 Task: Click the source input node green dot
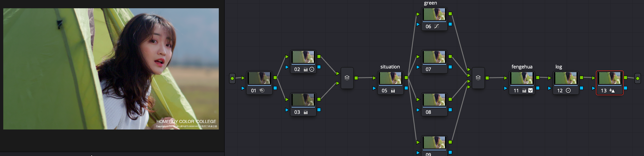232,78
